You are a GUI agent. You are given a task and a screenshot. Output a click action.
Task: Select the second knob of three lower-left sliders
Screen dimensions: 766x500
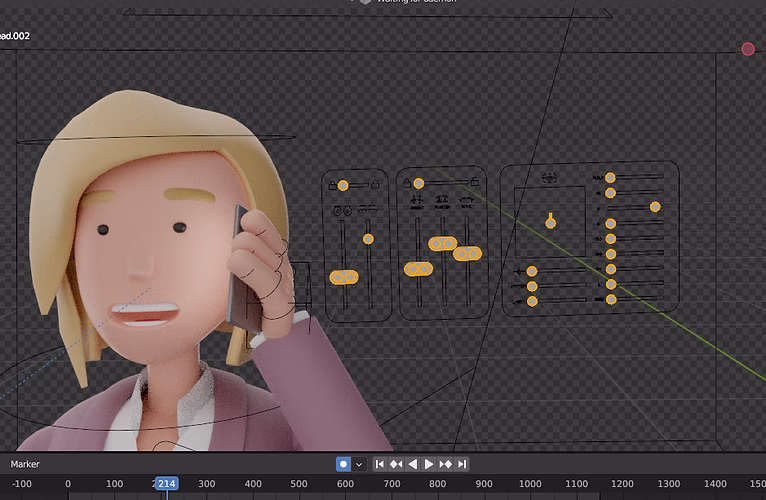pyautogui.click(x=532, y=286)
